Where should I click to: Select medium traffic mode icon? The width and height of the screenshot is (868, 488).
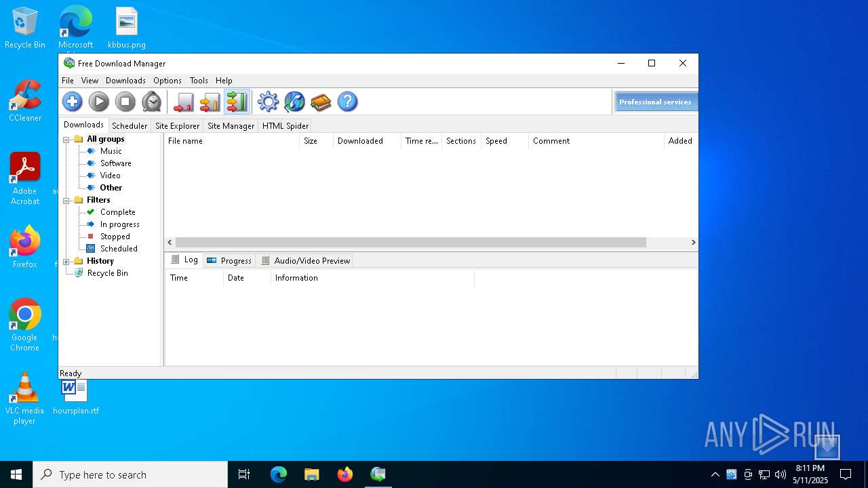[x=210, y=102]
